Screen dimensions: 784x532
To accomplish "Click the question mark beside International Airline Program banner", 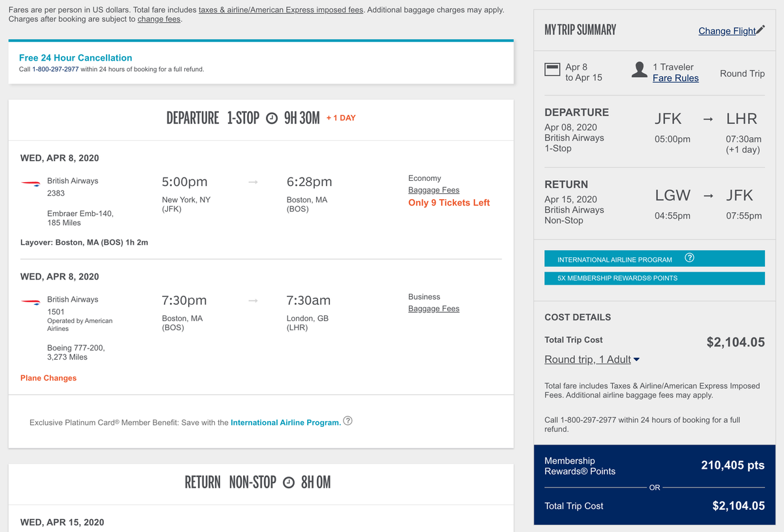I will (x=689, y=257).
